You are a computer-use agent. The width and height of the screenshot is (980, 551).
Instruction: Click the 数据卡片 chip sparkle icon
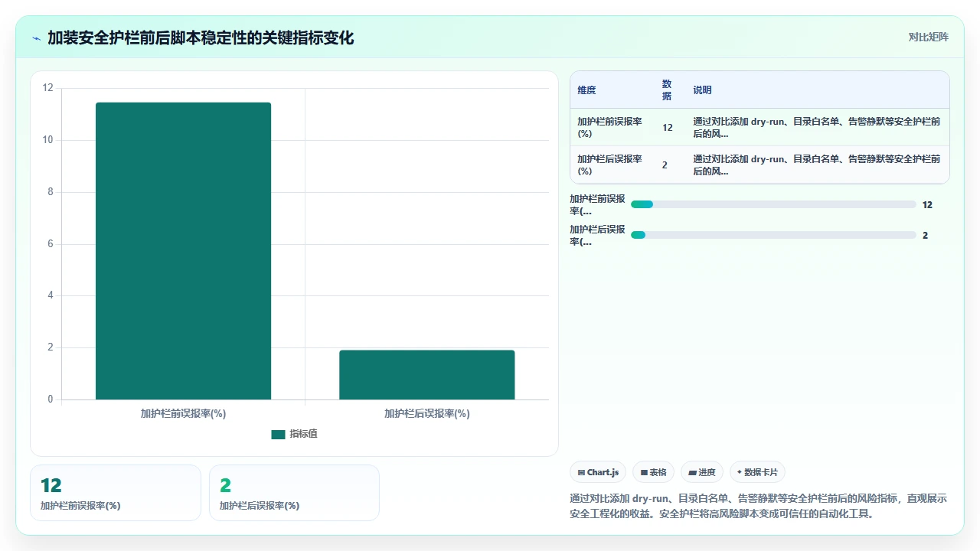coord(739,472)
